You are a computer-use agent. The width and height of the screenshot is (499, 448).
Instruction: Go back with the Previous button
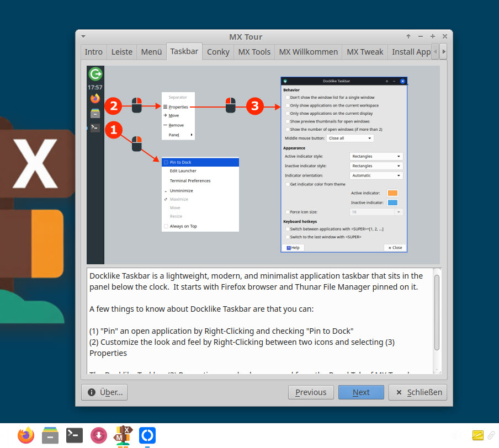tap(310, 392)
